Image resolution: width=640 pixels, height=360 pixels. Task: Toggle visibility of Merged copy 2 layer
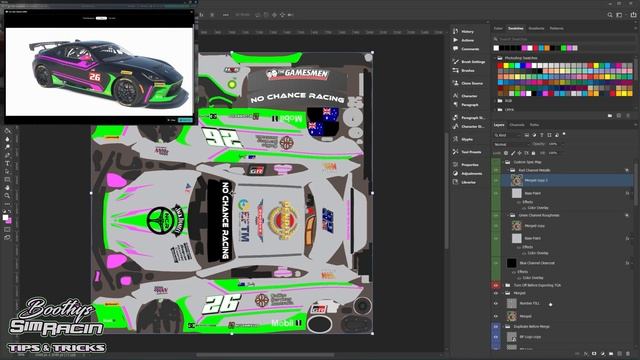496,180
